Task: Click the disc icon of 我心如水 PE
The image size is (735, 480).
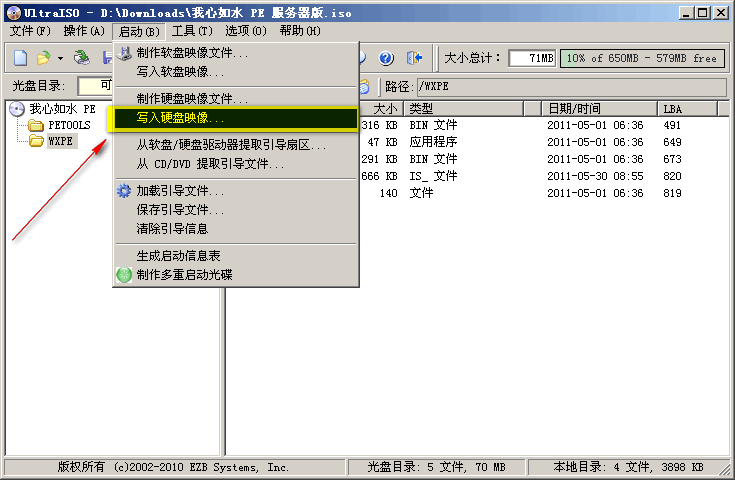Action: 17,109
